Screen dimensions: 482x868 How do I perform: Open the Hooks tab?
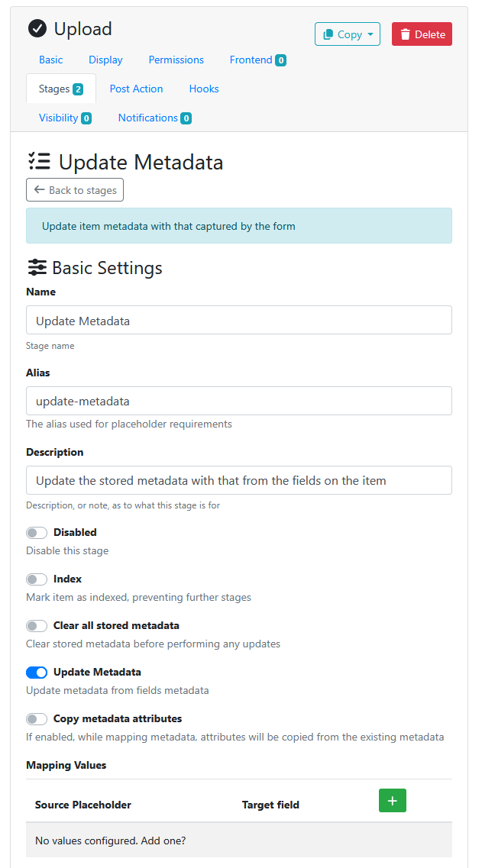tap(204, 89)
